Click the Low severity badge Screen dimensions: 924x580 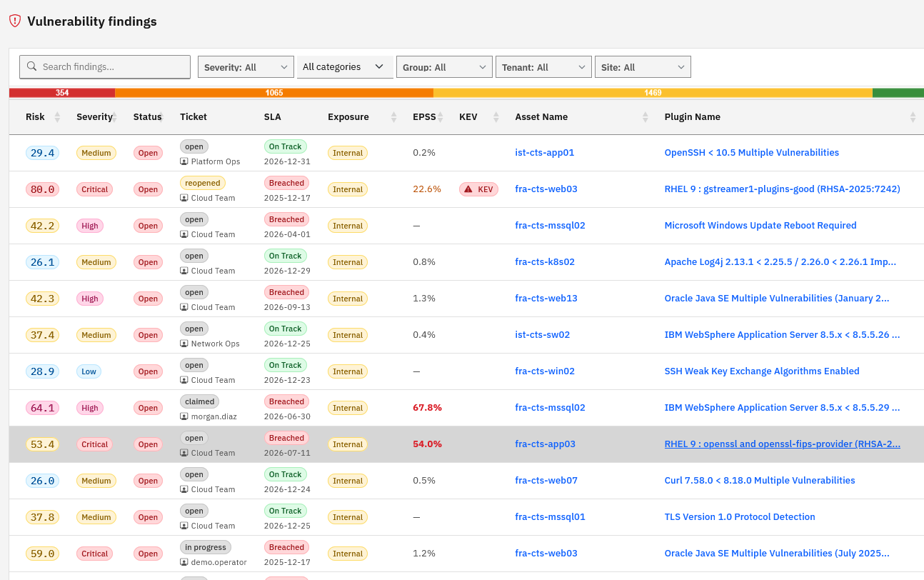[x=89, y=371]
